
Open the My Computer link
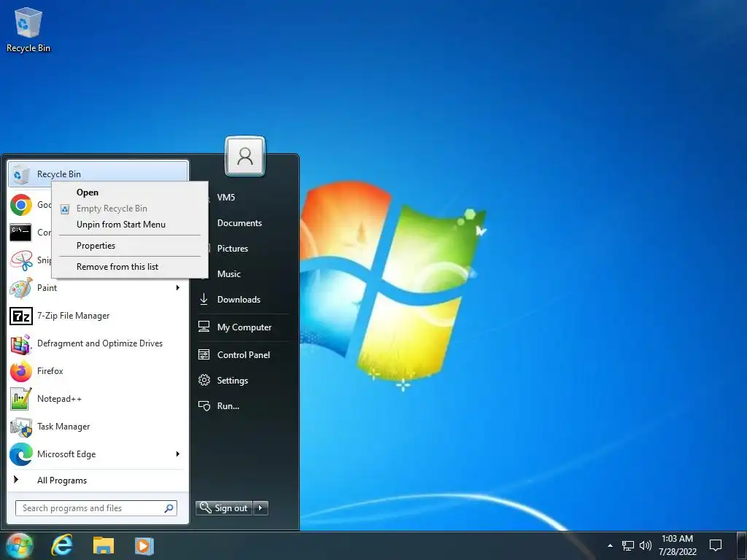tap(244, 327)
